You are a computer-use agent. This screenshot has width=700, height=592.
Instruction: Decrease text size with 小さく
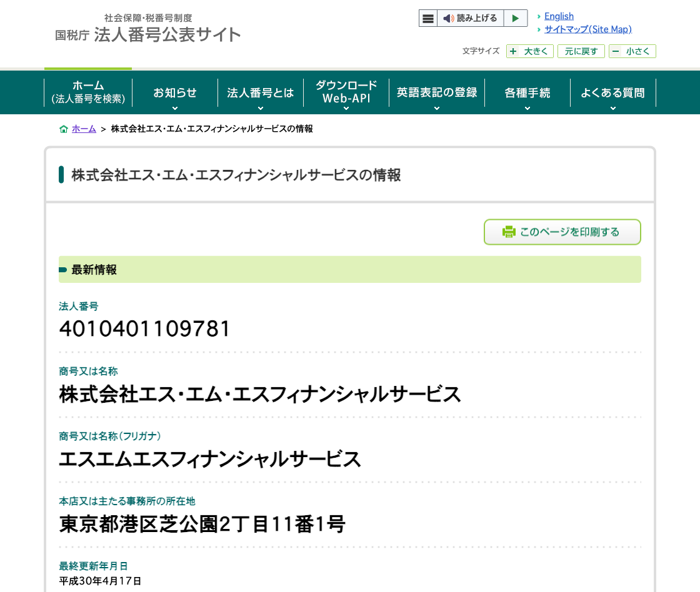pos(632,51)
